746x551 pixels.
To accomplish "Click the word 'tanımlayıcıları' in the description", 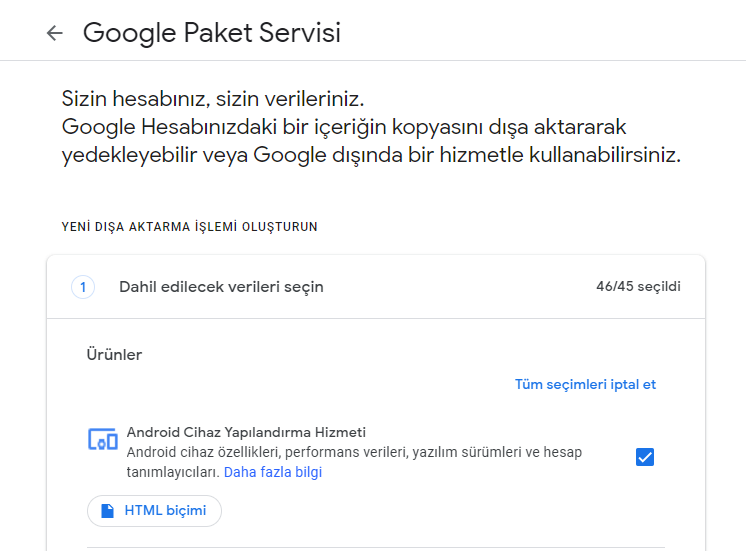I will [172, 472].
